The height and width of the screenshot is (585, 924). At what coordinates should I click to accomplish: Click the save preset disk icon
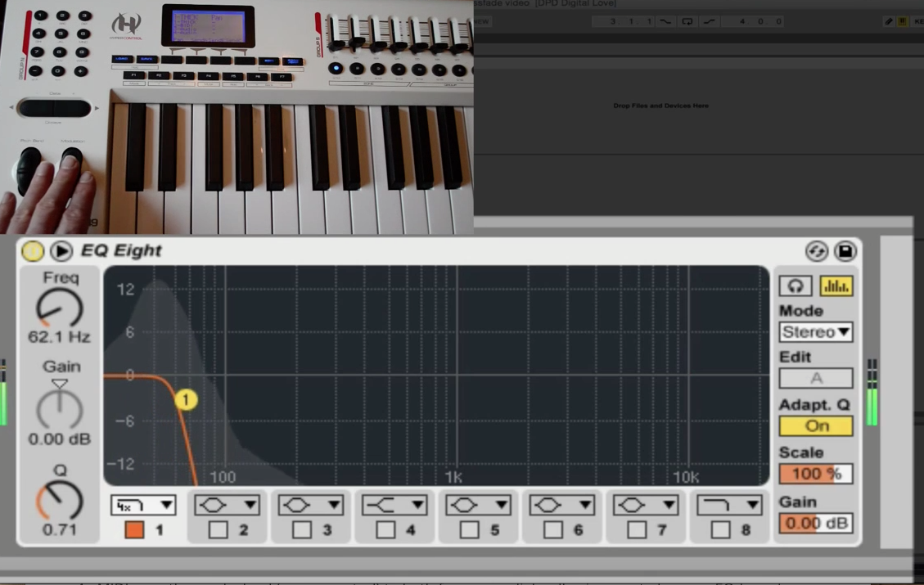[x=845, y=251]
